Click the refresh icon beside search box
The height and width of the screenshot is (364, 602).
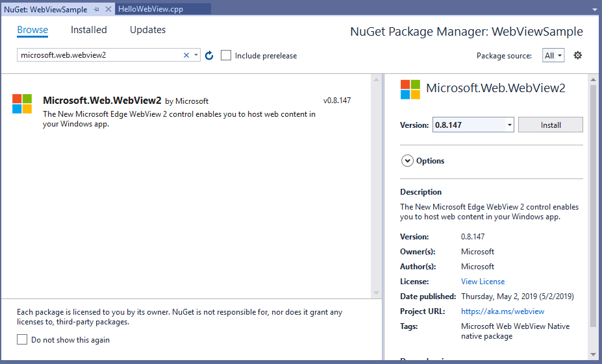click(209, 56)
